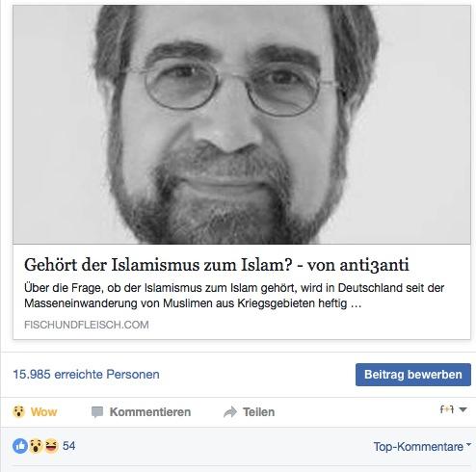Click the Kommentieren speech bubble icon
476x472 pixels.
pyautogui.click(x=97, y=412)
